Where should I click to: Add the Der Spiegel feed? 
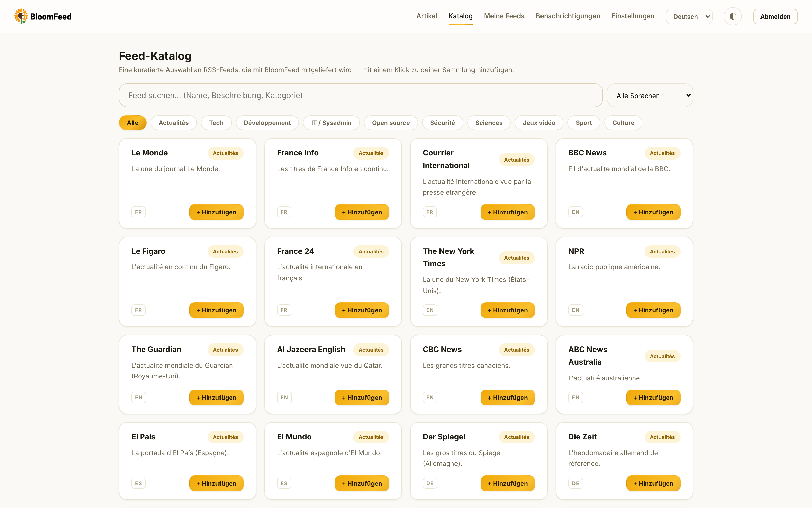click(507, 483)
